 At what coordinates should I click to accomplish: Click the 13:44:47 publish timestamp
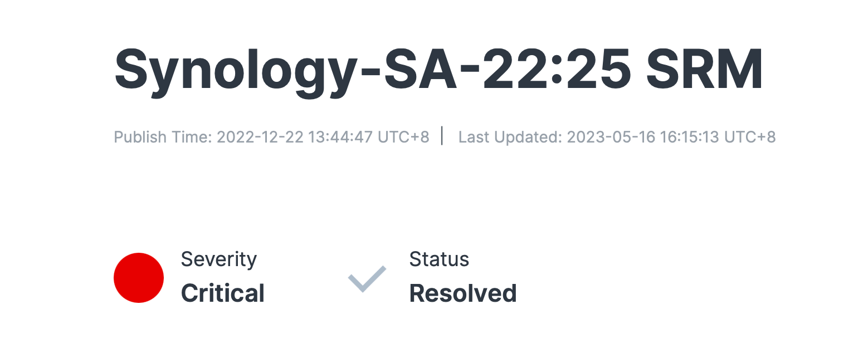click(x=340, y=136)
